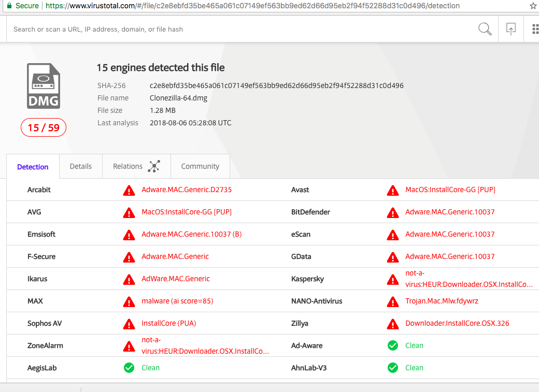The width and height of the screenshot is (539, 392).
Task: Click Zillya result Downloader.InstallCore.OSX.326
Action: click(x=457, y=323)
